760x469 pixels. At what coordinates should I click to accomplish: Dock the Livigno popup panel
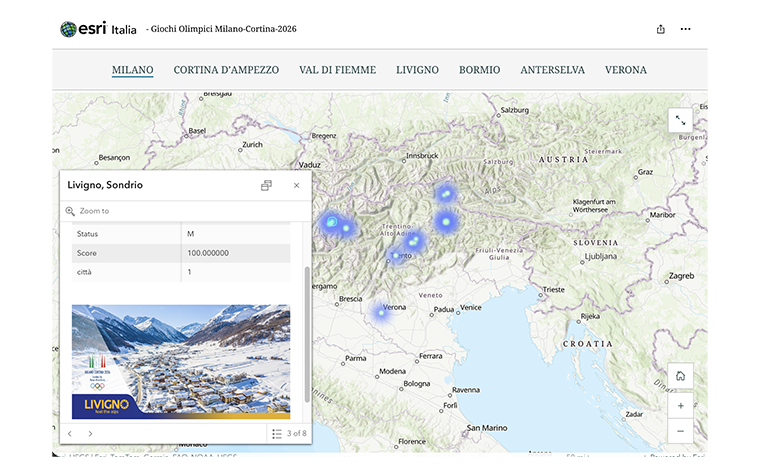pyautogui.click(x=266, y=185)
